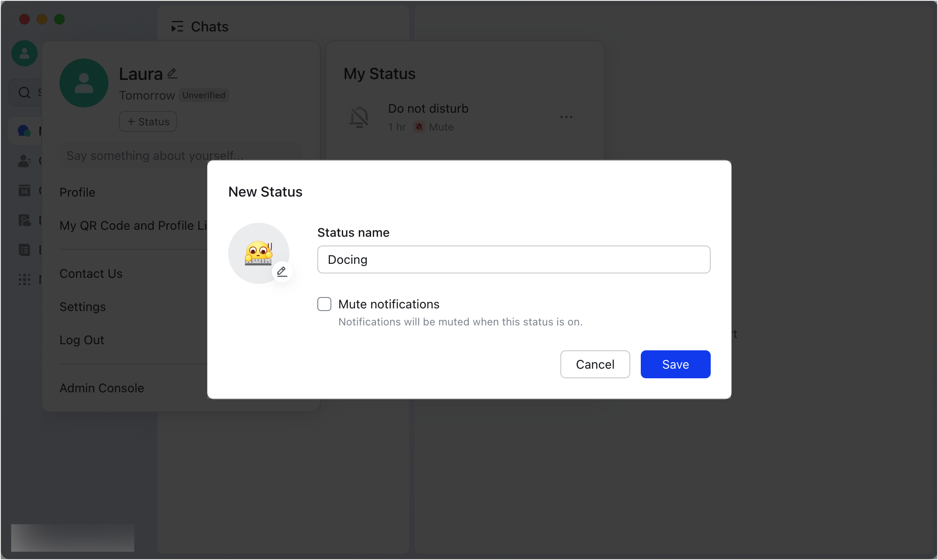Screen dimensions: 938x560
Task: Open the Calendar icon showing 14
Action: point(24,190)
